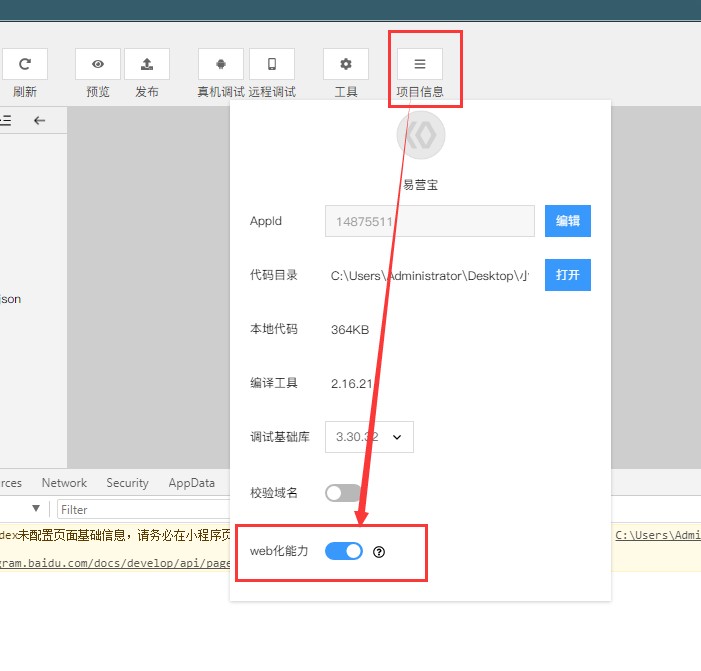
Task: Open 工具 gear icon menu
Action: pyautogui.click(x=346, y=64)
